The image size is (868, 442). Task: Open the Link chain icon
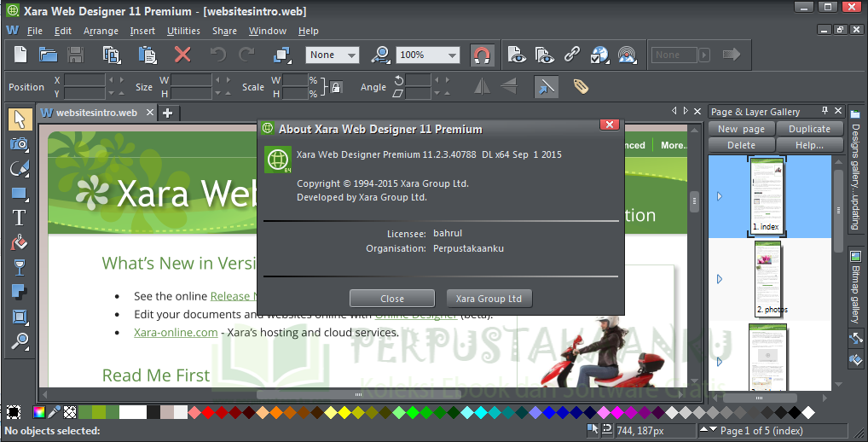click(x=572, y=55)
